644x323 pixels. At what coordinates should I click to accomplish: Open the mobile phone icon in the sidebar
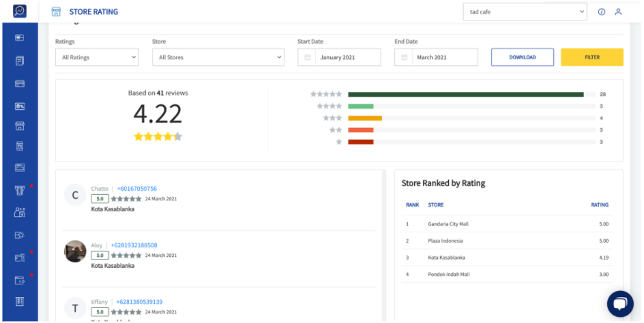tap(20, 146)
